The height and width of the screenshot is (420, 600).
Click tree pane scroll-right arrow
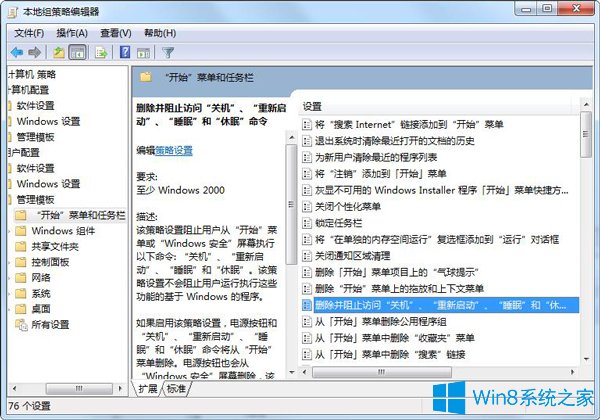point(121,389)
